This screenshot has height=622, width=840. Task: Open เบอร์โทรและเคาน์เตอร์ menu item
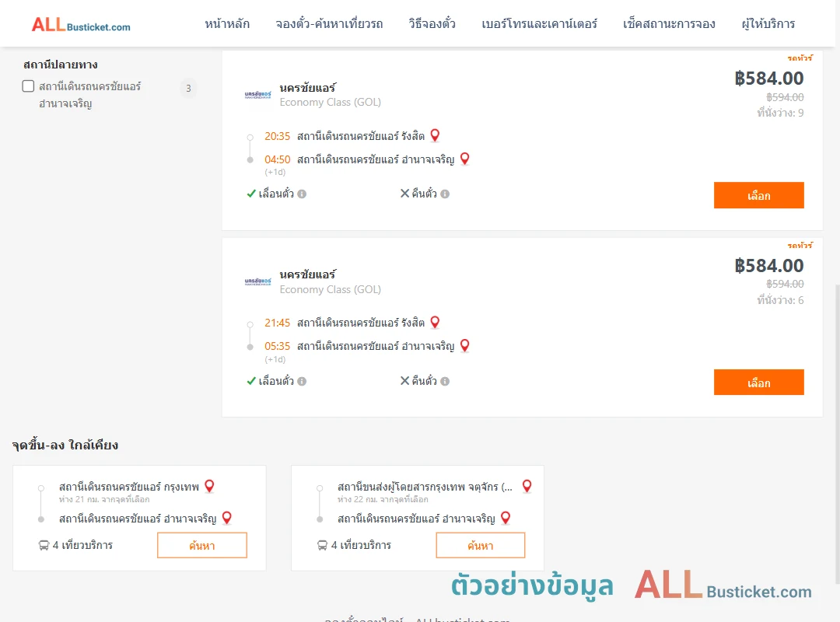coord(539,24)
